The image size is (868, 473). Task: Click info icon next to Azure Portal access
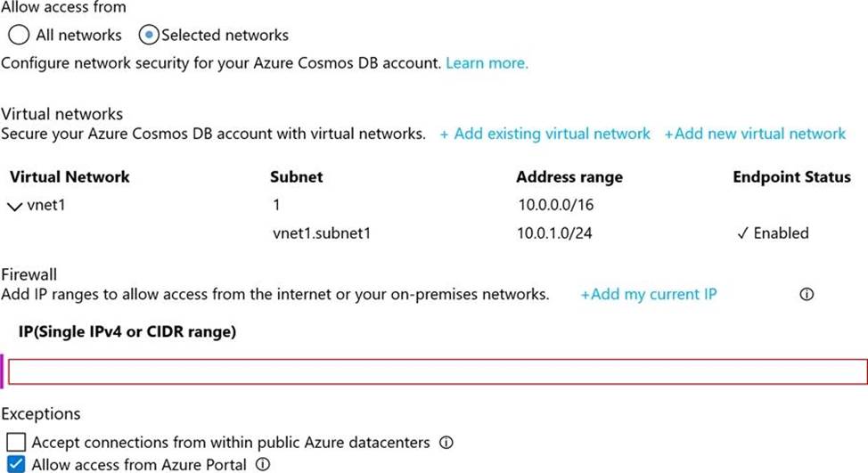[263, 464]
